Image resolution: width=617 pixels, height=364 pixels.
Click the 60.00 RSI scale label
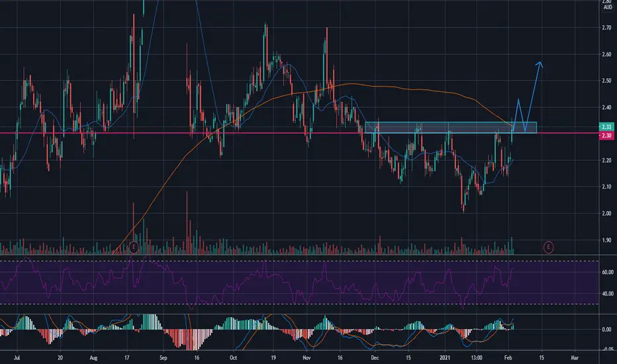pos(608,272)
